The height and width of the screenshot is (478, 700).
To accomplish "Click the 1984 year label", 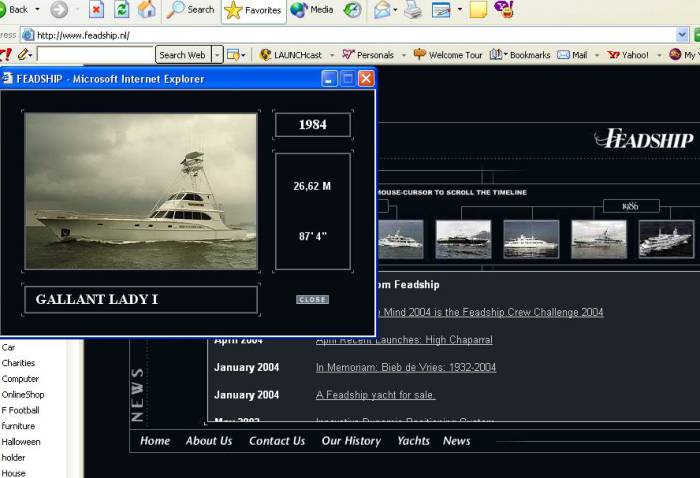I will tap(312, 125).
